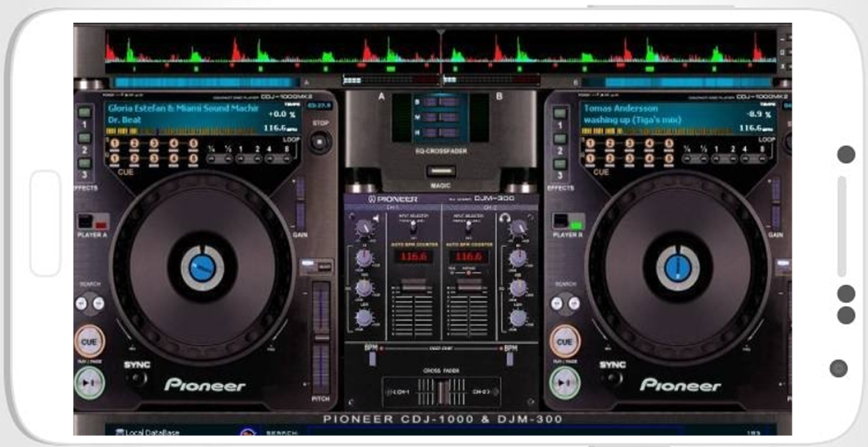Image resolution: width=868 pixels, height=447 pixels.
Task: Click the left BPM button above the cross fader
Action: click(372, 358)
